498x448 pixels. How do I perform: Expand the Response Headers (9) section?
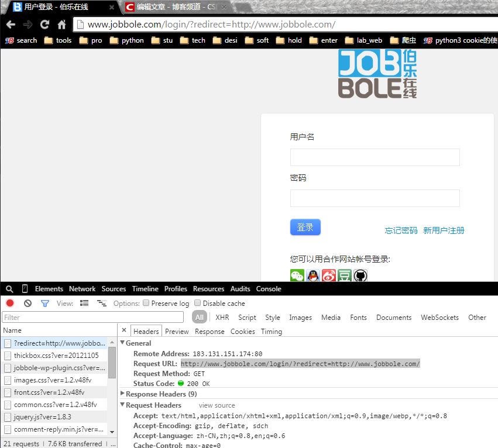click(x=122, y=394)
